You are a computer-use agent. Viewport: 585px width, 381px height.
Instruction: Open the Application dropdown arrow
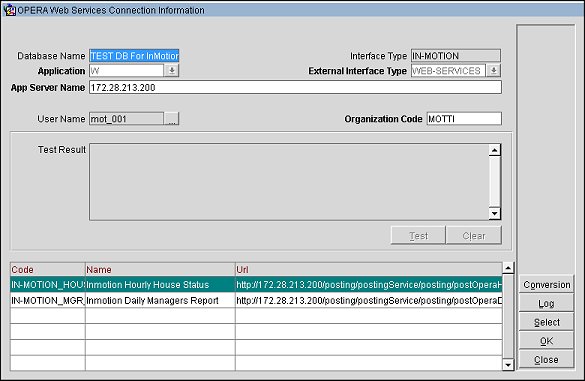click(172, 71)
